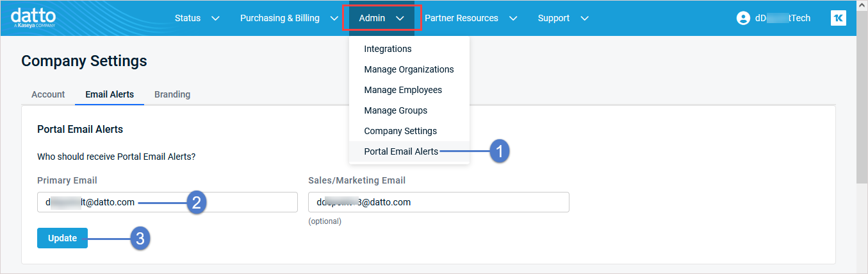Switch to the Email Alerts tab
This screenshot has height=274, width=868.
[x=110, y=94]
